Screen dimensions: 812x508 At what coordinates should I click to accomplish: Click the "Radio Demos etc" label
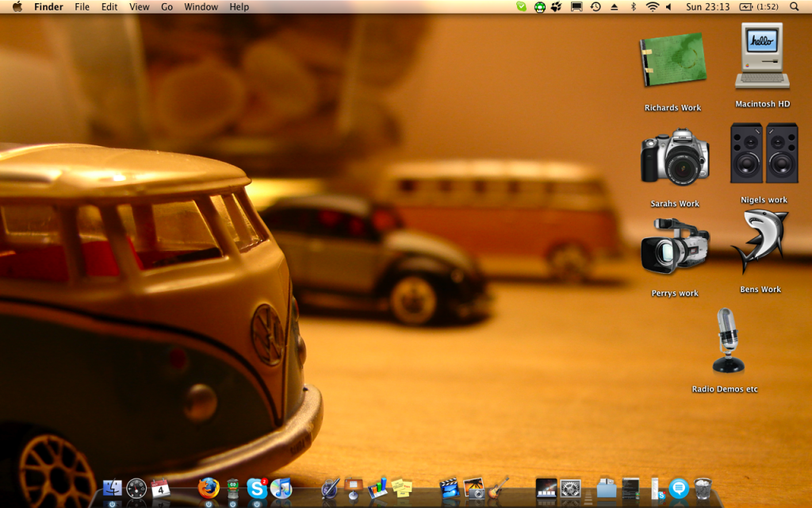point(725,389)
